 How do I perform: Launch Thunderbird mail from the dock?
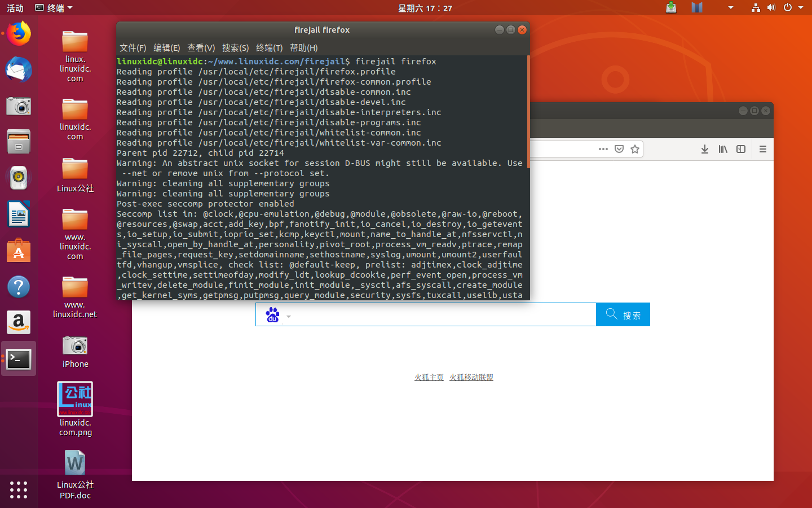[x=19, y=70]
